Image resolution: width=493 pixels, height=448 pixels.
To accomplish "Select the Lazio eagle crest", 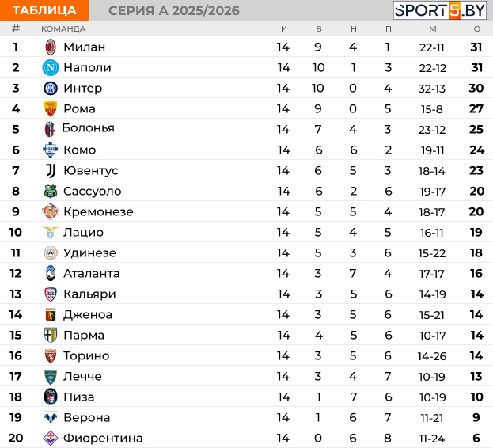I will pos(51,232).
